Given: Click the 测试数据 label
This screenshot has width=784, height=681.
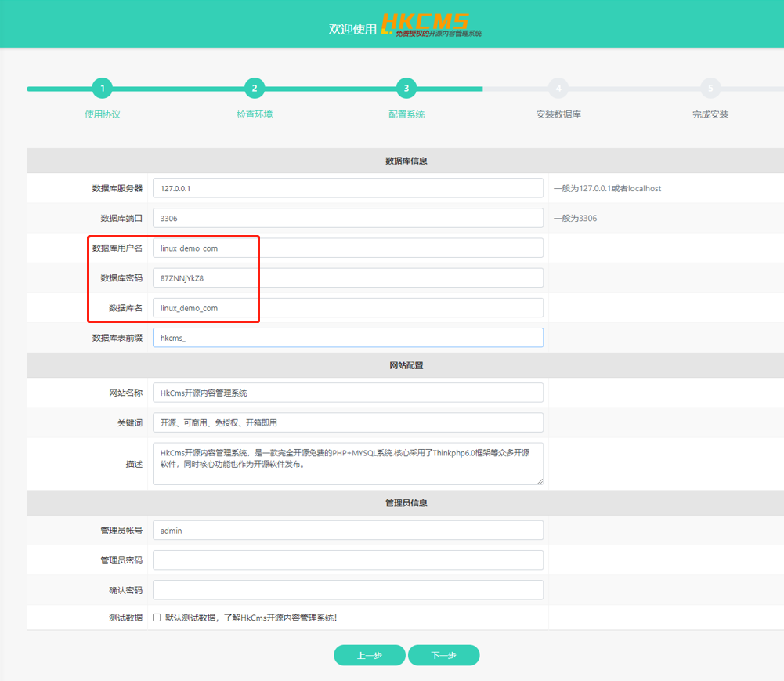Looking at the screenshot, I should click(126, 618).
